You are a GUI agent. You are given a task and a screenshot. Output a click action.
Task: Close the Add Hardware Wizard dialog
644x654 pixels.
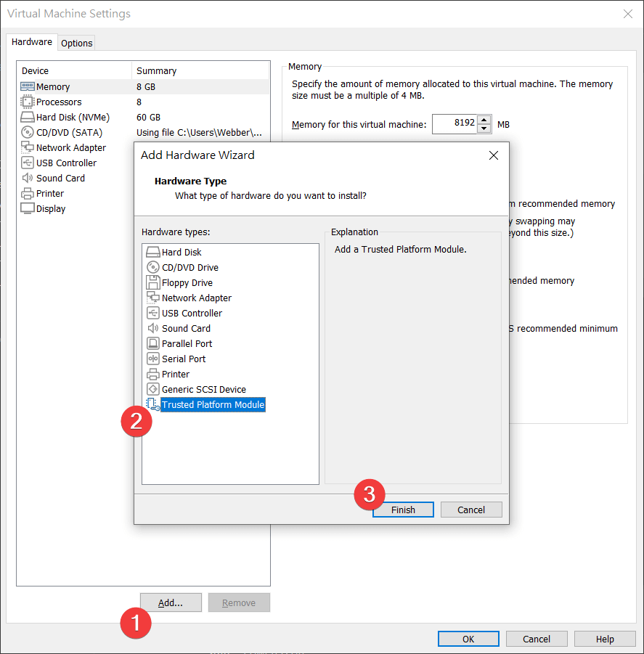(x=494, y=155)
